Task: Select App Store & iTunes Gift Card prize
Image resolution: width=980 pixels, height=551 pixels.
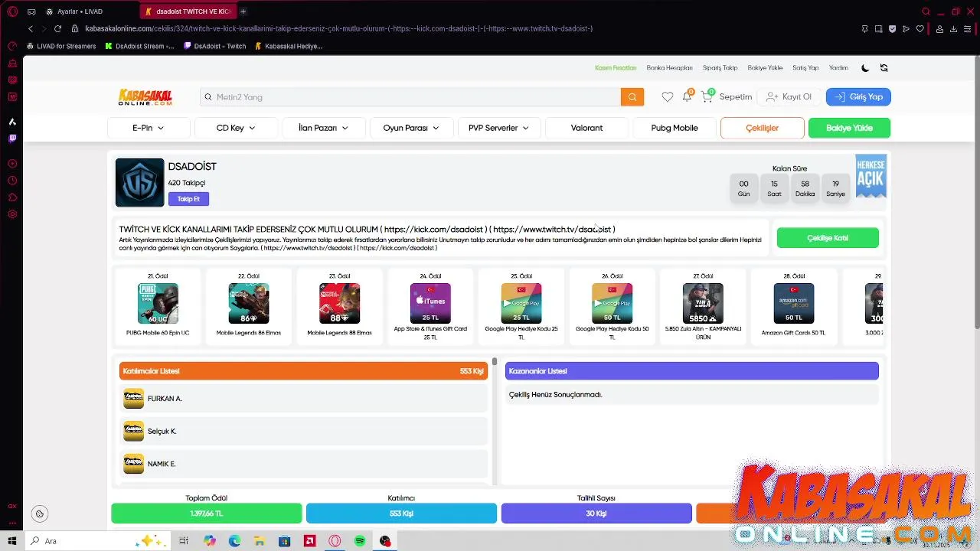Action: (430, 306)
